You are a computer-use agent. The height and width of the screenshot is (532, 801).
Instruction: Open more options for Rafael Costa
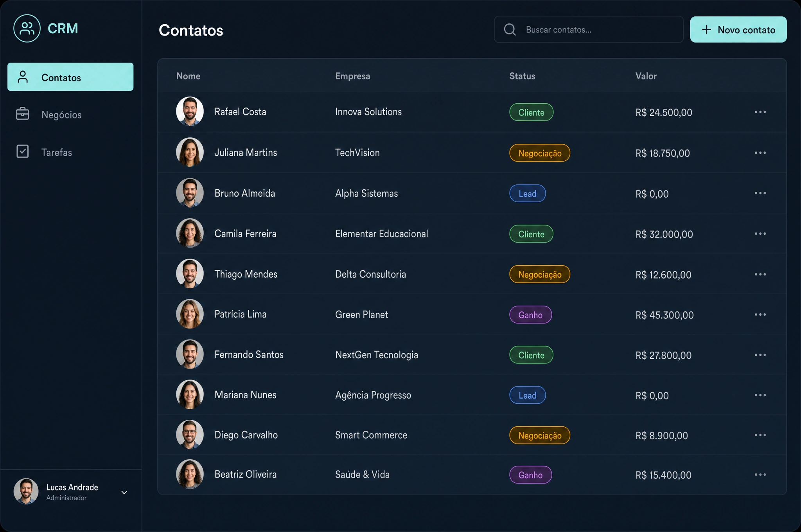coord(760,112)
